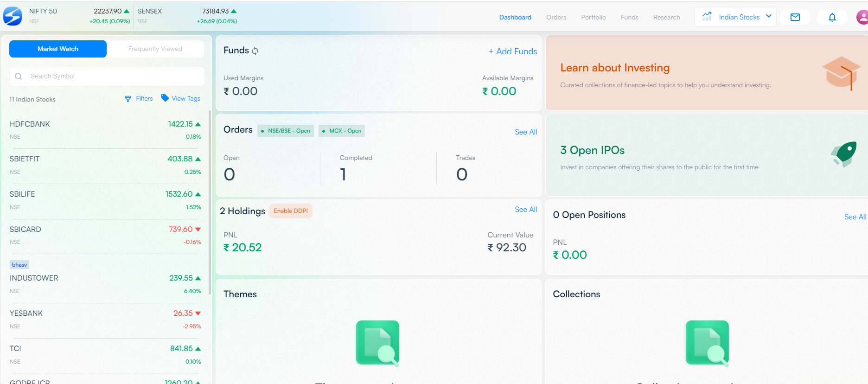The width and height of the screenshot is (868, 384).
Task: Click the + Add Funds link
Action: point(513,51)
